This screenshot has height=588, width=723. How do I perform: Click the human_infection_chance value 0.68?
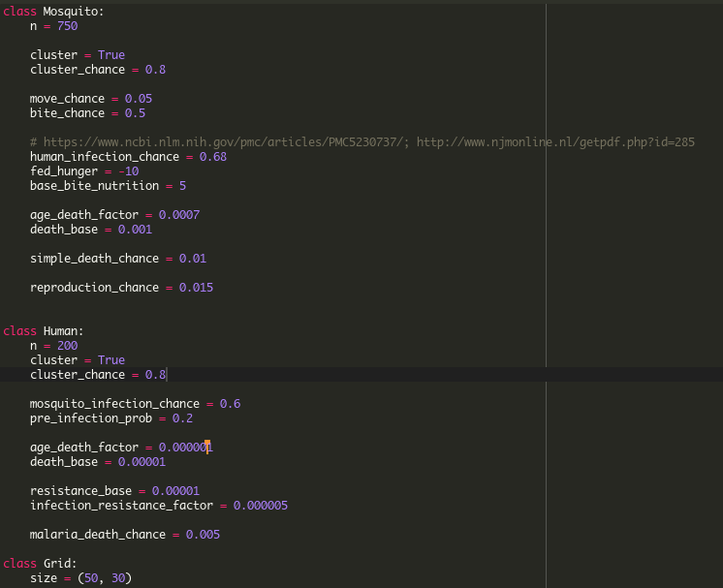pos(212,157)
